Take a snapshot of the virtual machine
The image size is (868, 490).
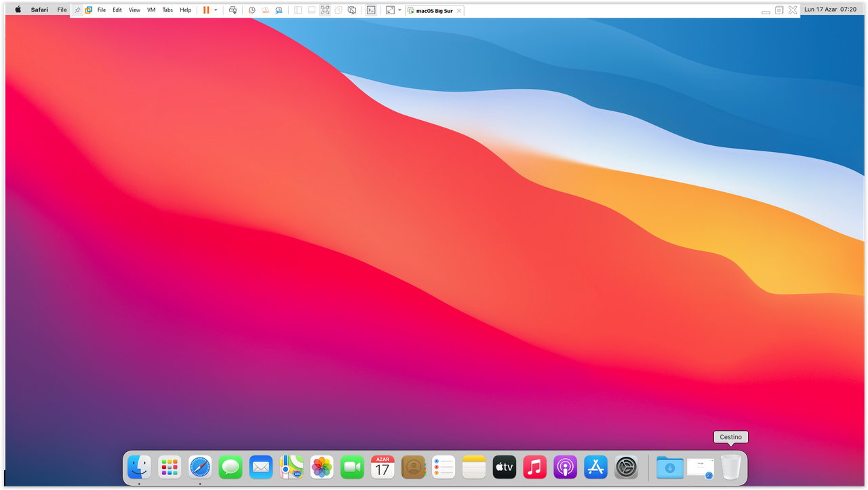click(252, 10)
